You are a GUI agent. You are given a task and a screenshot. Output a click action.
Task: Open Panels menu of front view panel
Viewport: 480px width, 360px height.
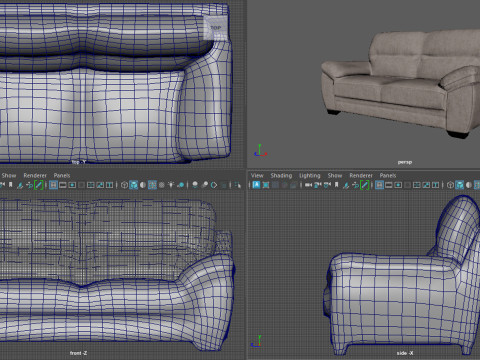(x=62, y=175)
